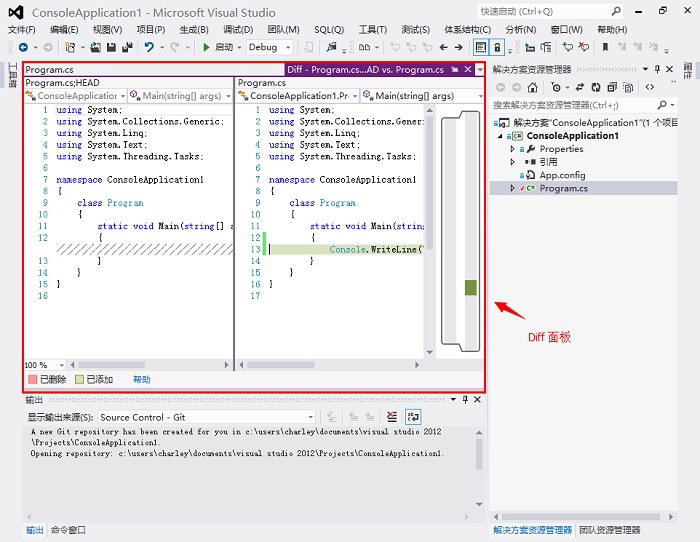700x542 pixels.
Task: Toggle the side-by-side diff view mode
Action: [481, 47]
